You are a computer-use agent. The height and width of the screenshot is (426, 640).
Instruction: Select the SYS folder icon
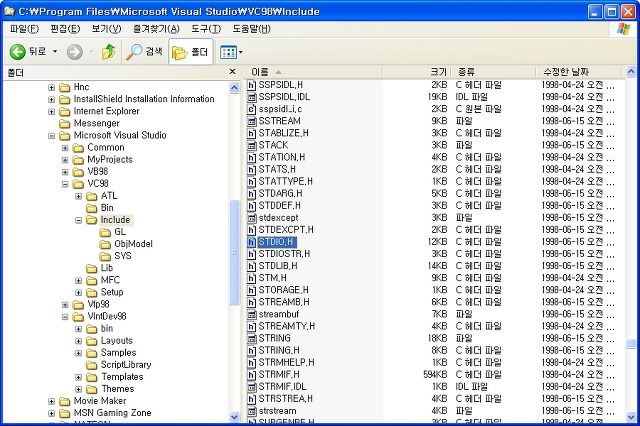tap(105, 256)
